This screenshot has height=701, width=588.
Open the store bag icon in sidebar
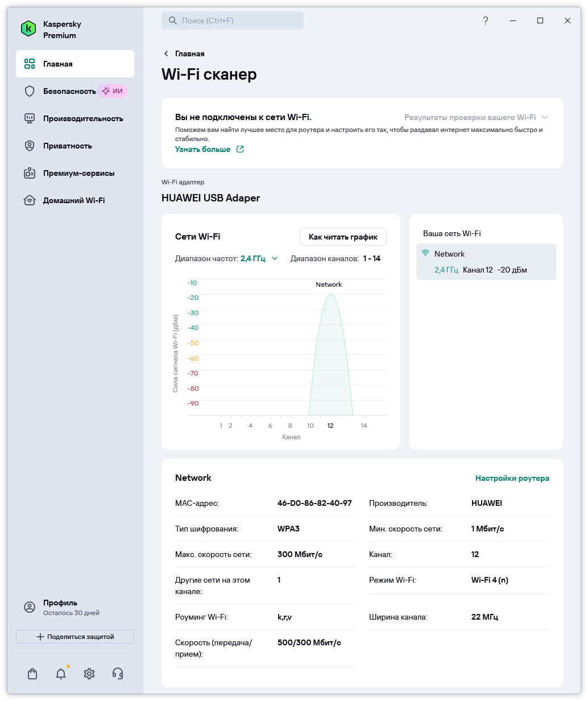(32, 674)
